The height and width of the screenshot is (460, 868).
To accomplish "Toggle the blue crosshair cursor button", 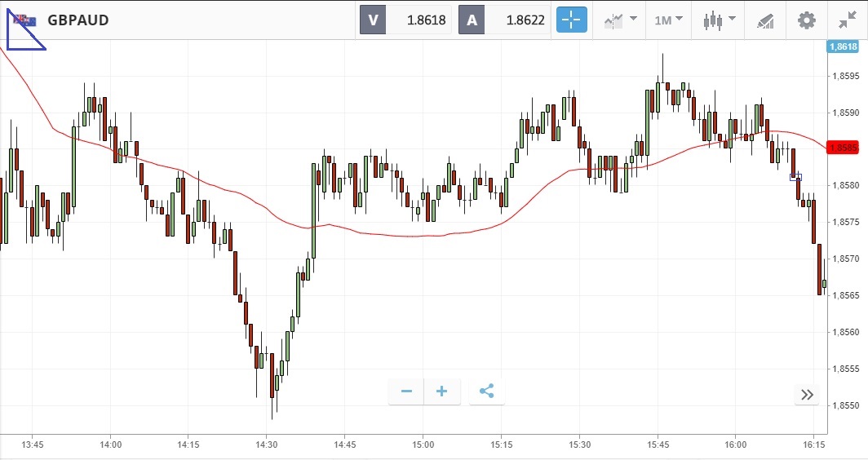I will click(x=572, y=20).
